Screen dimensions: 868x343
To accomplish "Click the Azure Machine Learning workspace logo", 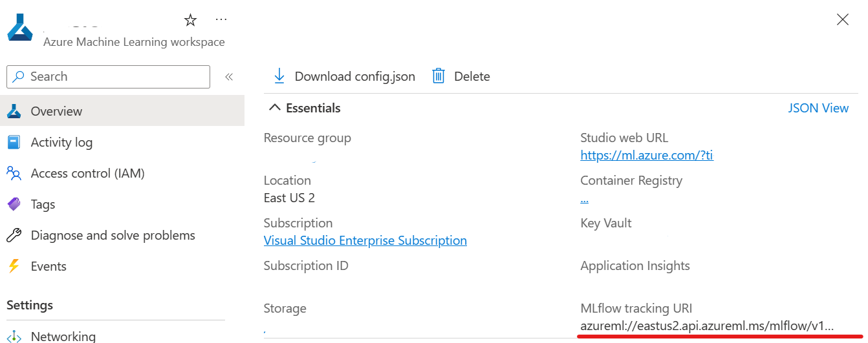I will tap(20, 28).
